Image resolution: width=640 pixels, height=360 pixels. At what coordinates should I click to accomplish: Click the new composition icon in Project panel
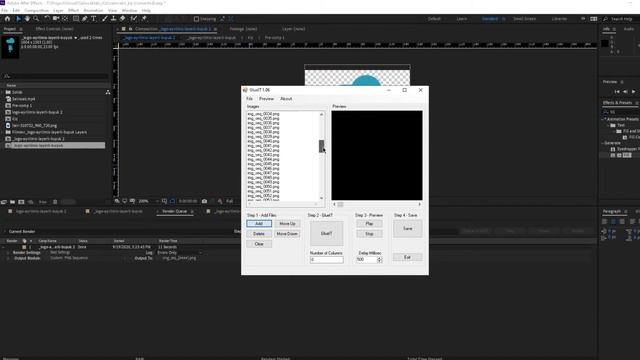21,202
